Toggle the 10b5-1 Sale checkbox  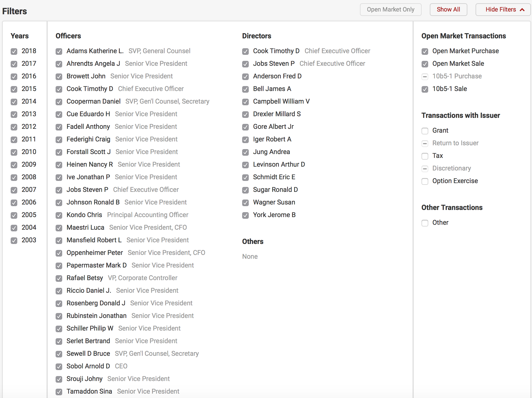click(425, 89)
